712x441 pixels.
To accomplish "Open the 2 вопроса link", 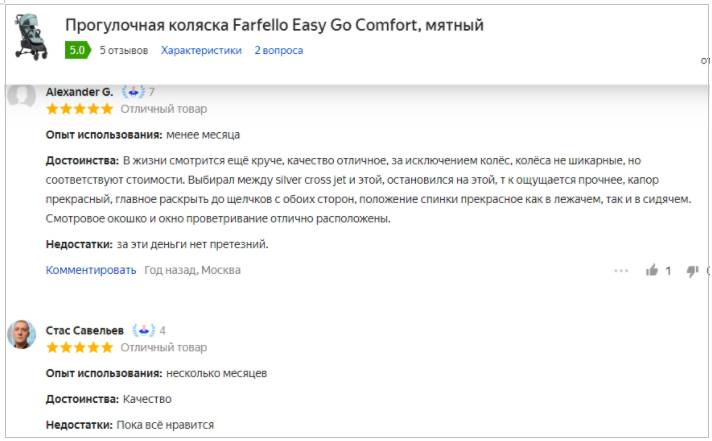I will coord(278,50).
